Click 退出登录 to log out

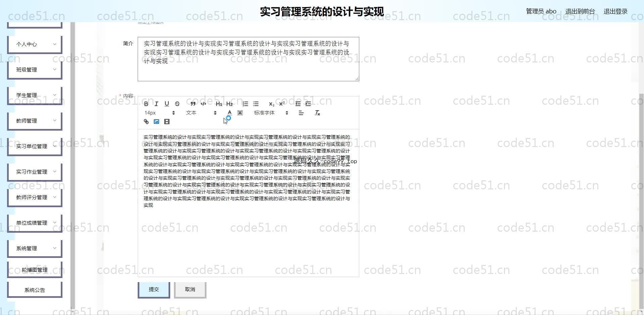615,11
